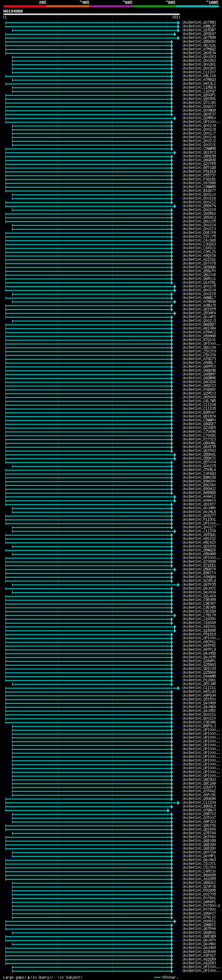222x980 pixels.
Task: Open hit UniRef100_A9BL97
Action: click(x=199, y=26)
